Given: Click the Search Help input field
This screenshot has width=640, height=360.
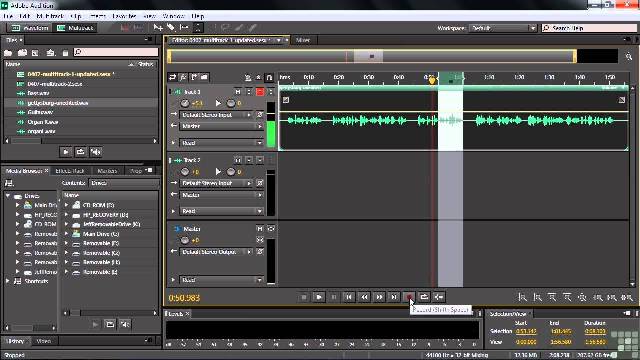Looking at the screenshot, I should [x=589, y=28].
